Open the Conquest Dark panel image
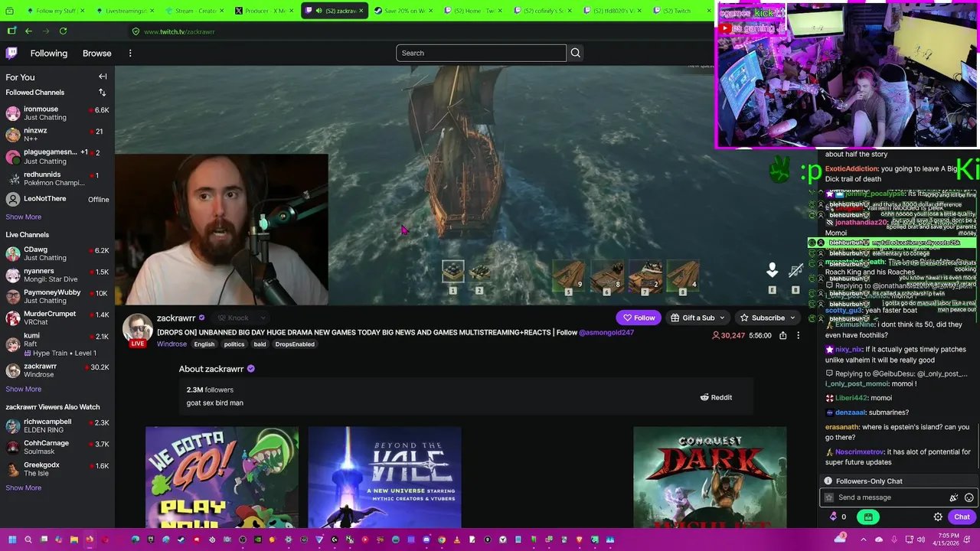Viewport: 980px width, 551px height. pos(710,478)
